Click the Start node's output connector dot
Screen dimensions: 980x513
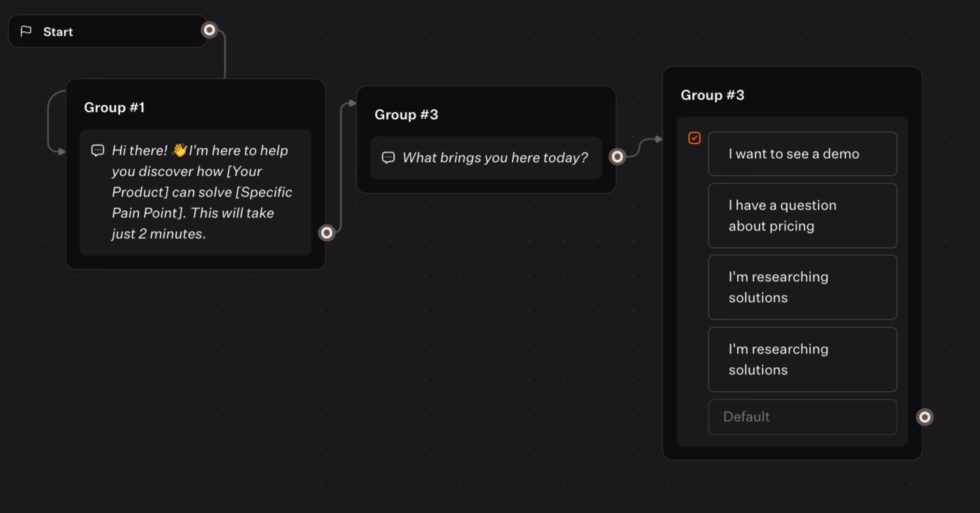click(209, 29)
